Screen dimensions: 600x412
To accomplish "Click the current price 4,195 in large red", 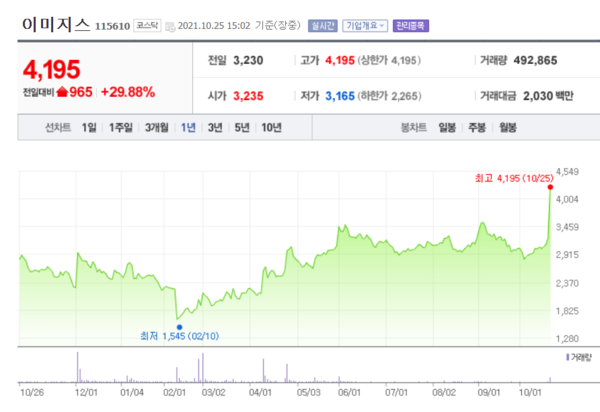I will [51, 70].
